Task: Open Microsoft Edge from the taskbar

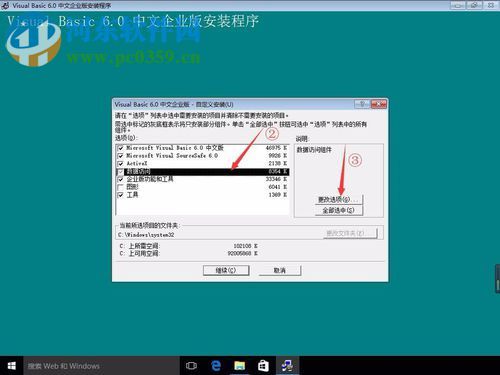Action: 216,366
